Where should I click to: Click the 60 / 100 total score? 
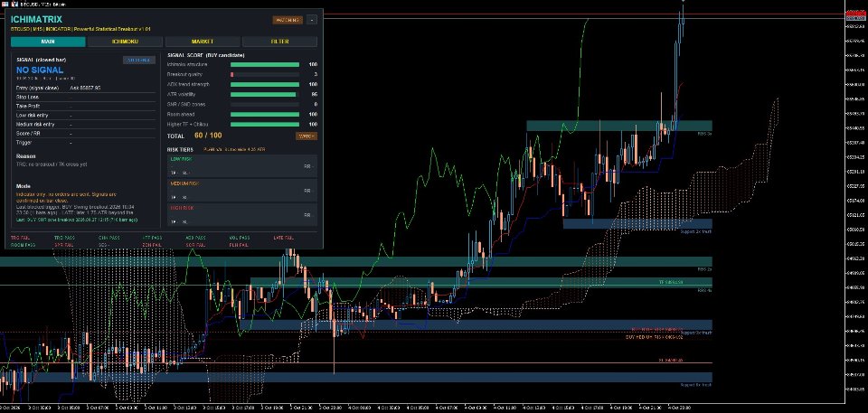pyautogui.click(x=208, y=136)
